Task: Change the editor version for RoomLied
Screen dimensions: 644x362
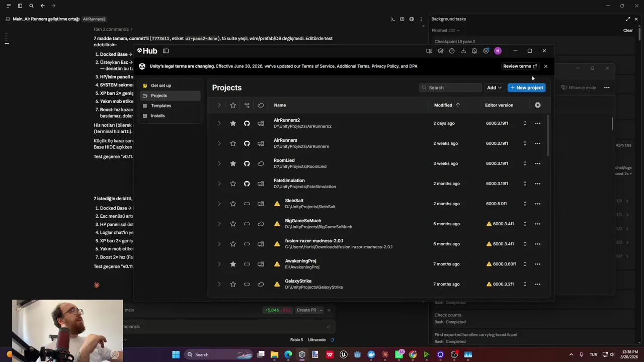Action: (525, 163)
